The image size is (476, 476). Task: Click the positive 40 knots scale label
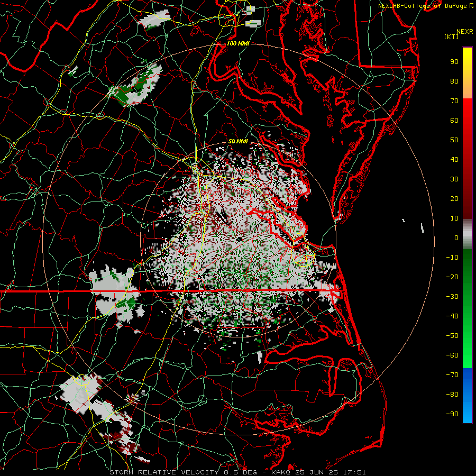click(x=454, y=159)
